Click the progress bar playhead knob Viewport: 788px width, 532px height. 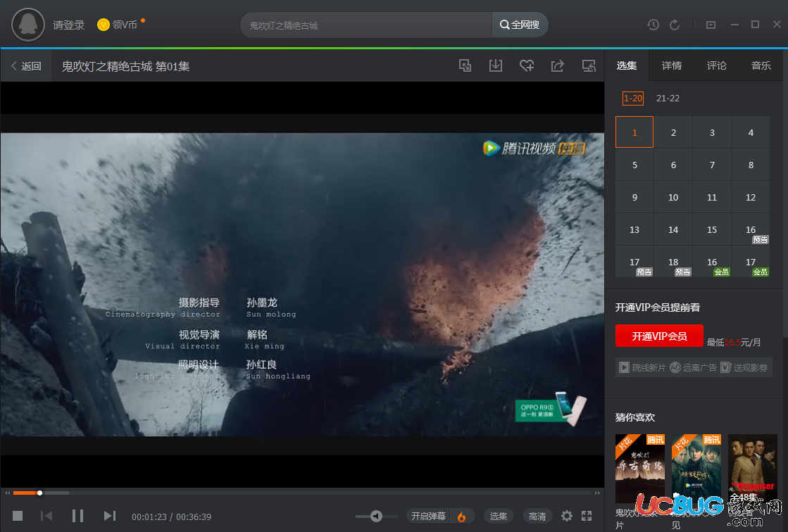(x=39, y=493)
